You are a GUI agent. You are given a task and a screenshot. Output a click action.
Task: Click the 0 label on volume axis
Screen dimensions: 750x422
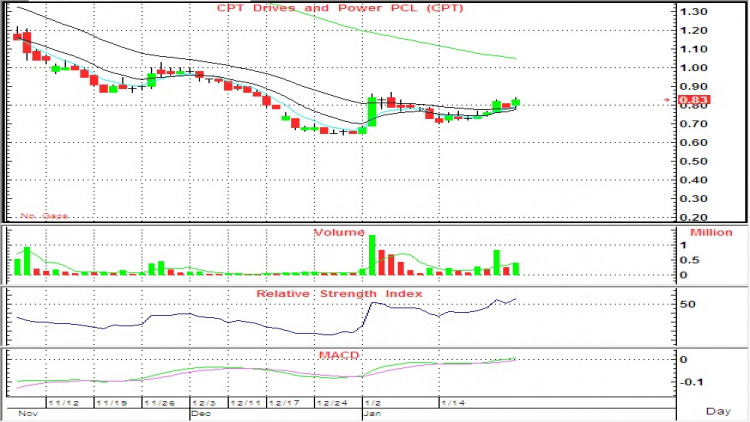684,275
